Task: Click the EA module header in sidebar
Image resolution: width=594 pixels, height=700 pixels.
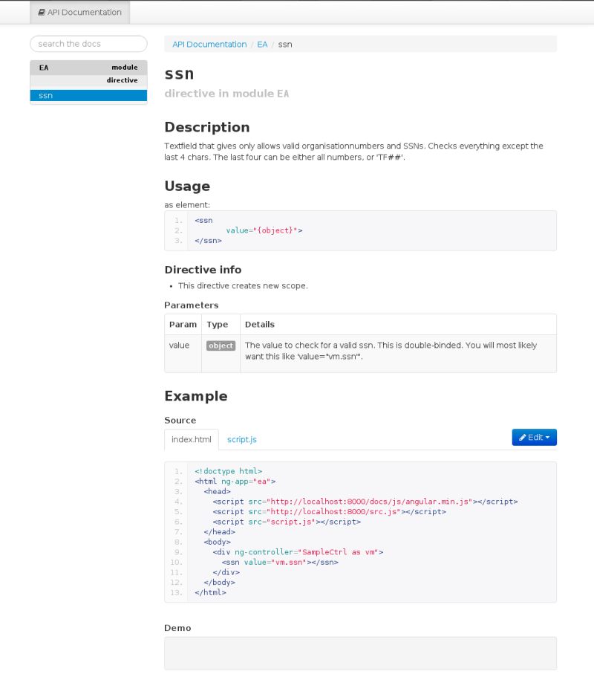Action: pyautogui.click(x=88, y=67)
